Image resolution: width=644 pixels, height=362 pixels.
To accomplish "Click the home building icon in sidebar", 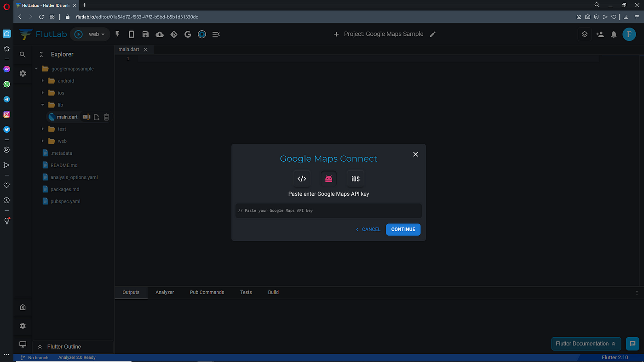I will pyautogui.click(x=23, y=307).
